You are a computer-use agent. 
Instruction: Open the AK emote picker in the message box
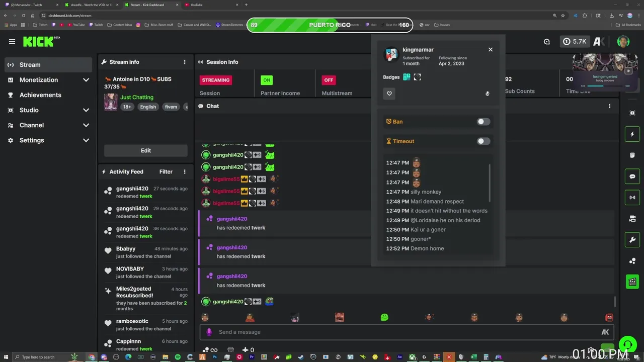(x=605, y=332)
